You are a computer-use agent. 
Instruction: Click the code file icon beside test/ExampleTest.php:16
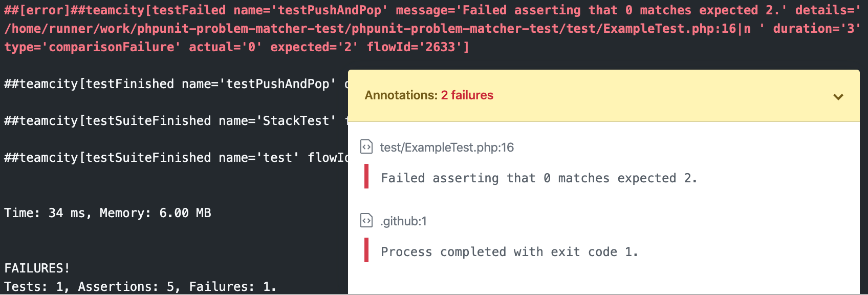tap(366, 147)
